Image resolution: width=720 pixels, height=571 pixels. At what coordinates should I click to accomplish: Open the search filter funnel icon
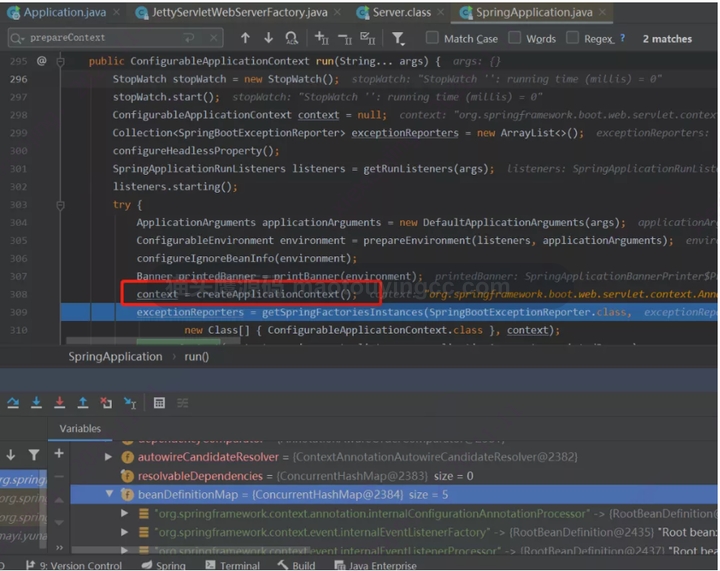pos(398,39)
